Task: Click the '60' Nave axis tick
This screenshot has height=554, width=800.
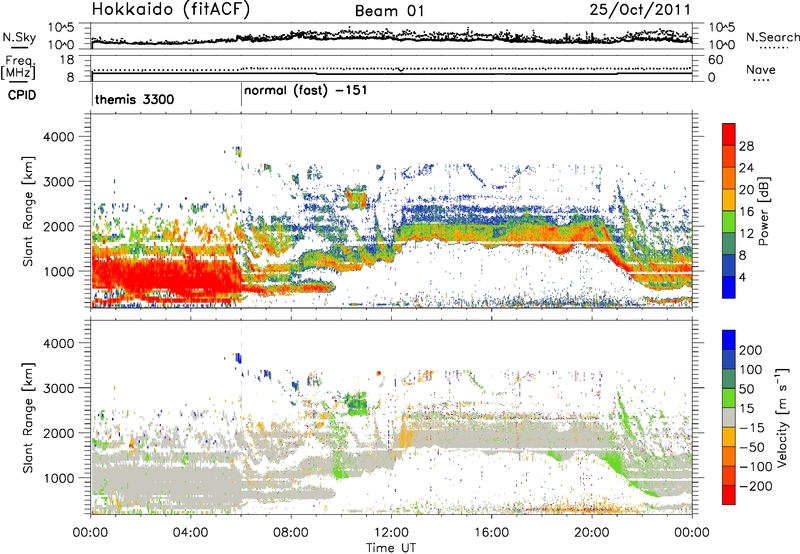Action: (x=715, y=60)
